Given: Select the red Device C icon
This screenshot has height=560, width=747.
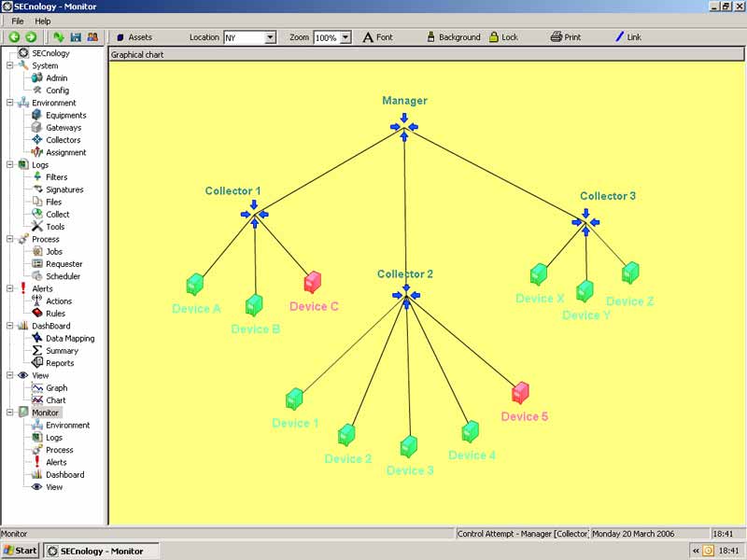Looking at the screenshot, I should [313, 282].
